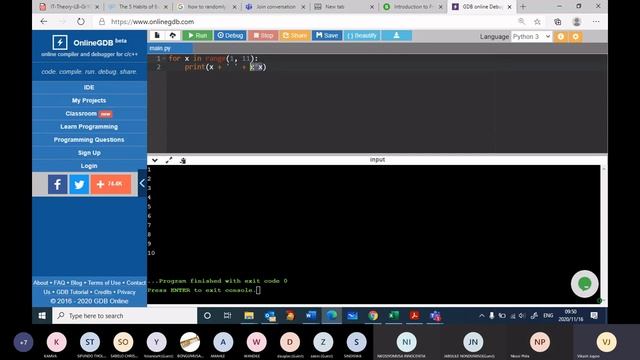This screenshot has width=640, height=360.
Task: Open the Privacy footer link
Action: click(126, 292)
